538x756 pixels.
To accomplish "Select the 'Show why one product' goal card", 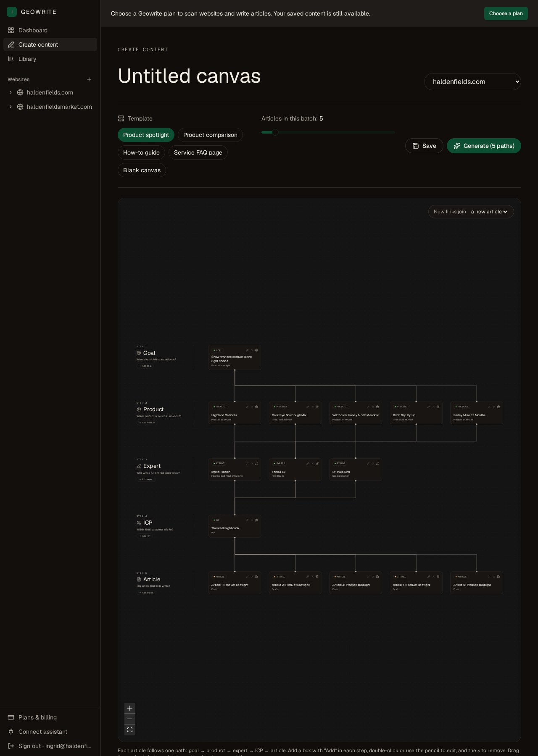I will point(235,357).
